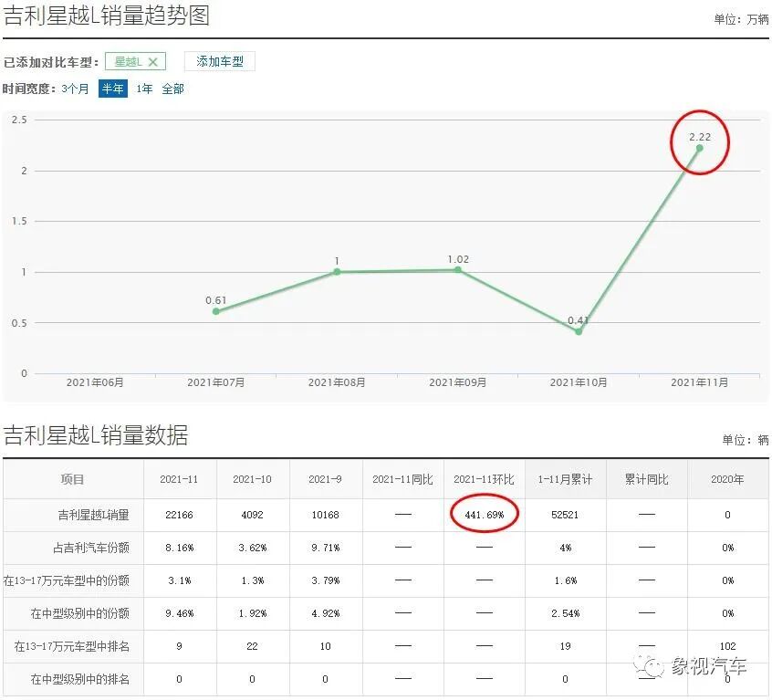Viewport: 772px width, 700px height.
Task: Click the 8.16% share cell
Action: pos(179,548)
